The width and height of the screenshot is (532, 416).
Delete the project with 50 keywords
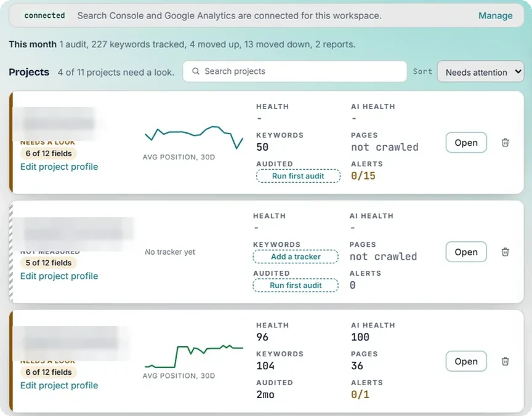[505, 142]
